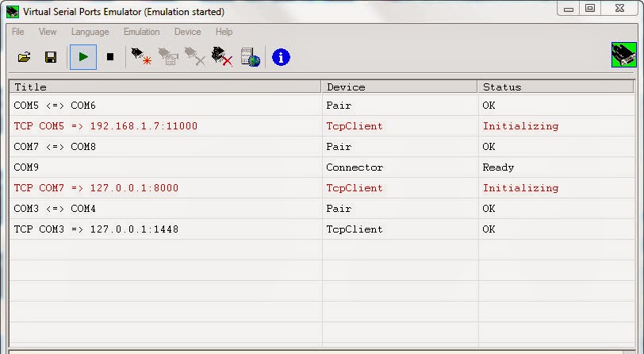Select TCP COM7 => 127.0.0.1:8000 row
The width and height of the screenshot is (644, 354).
tap(322, 188)
